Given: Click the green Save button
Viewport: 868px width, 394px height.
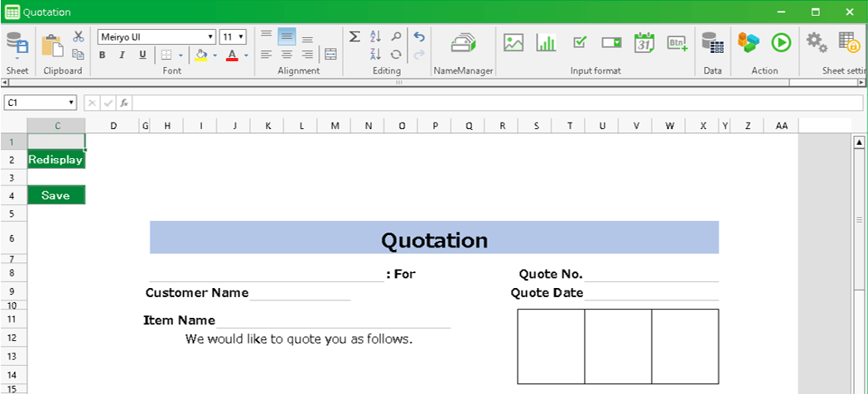Looking at the screenshot, I should pyautogui.click(x=55, y=195).
